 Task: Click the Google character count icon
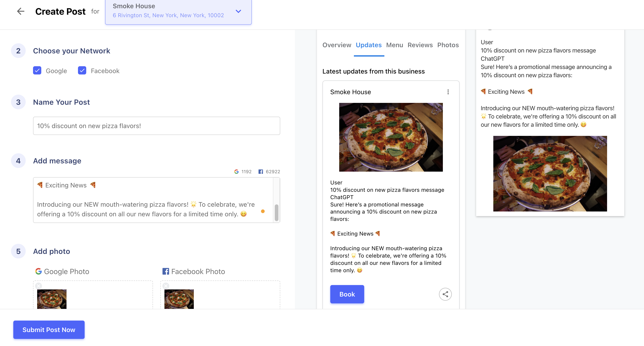(x=236, y=172)
